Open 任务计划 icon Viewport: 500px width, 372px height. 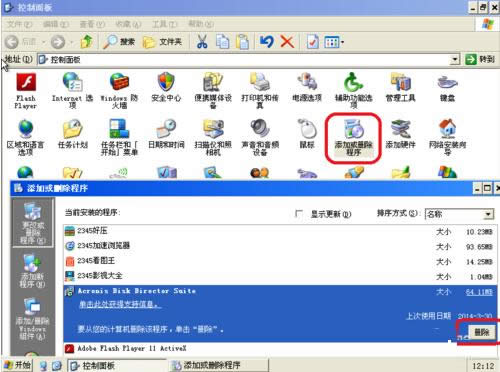pyautogui.click(x=72, y=134)
